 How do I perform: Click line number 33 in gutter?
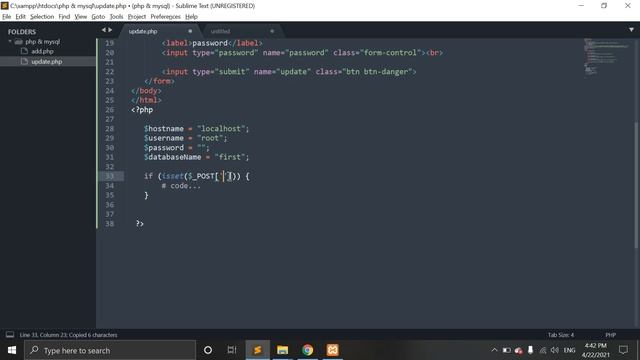click(109, 176)
